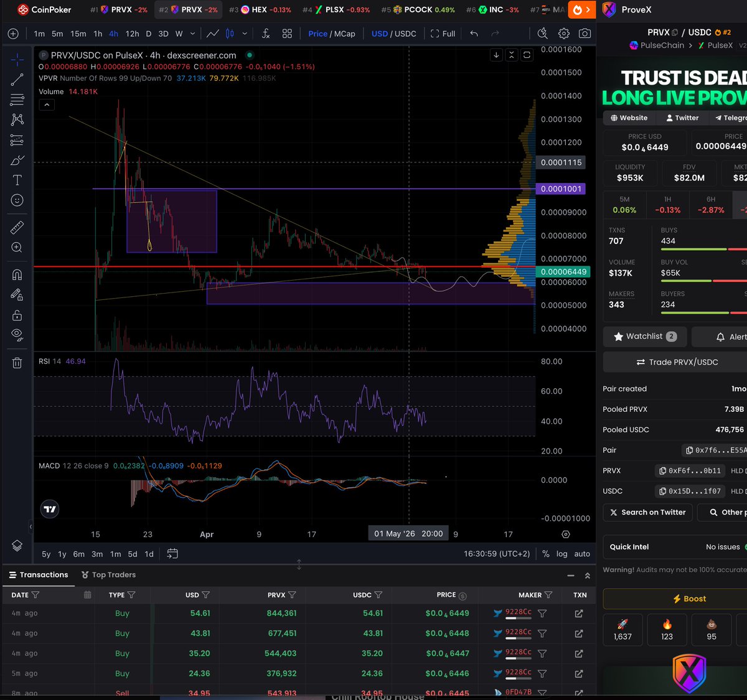Image resolution: width=747 pixels, height=700 pixels.
Task: Filter transactions by PRVX amount
Action: [x=293, y=595]
